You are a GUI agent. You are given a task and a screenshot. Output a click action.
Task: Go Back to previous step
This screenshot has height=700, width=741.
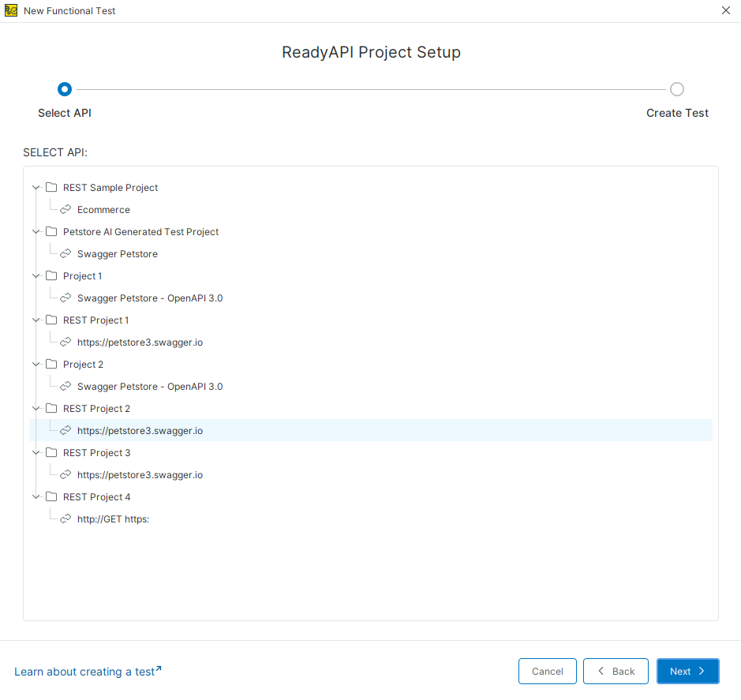pyautogui.click(x=616, y=671)
